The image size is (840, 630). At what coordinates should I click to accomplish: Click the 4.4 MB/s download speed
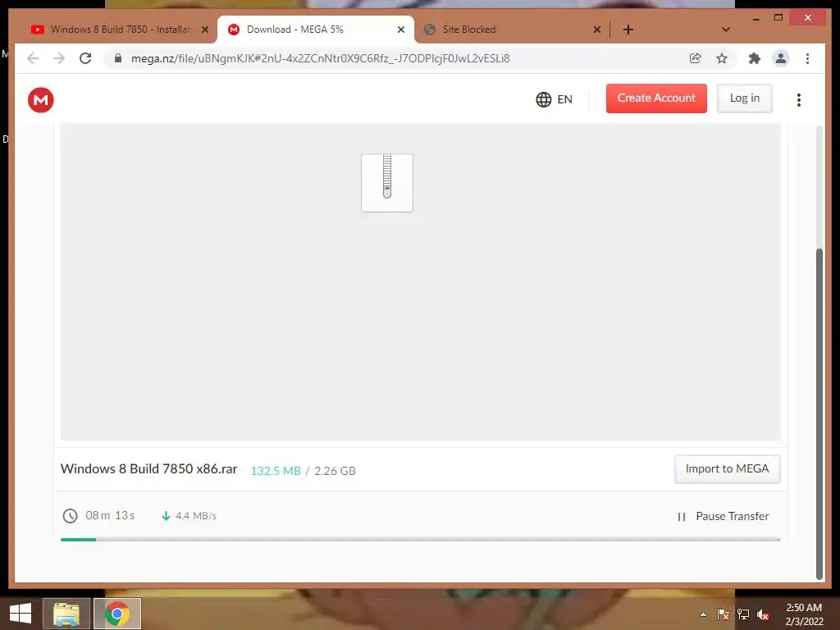(x=196, y=516)
